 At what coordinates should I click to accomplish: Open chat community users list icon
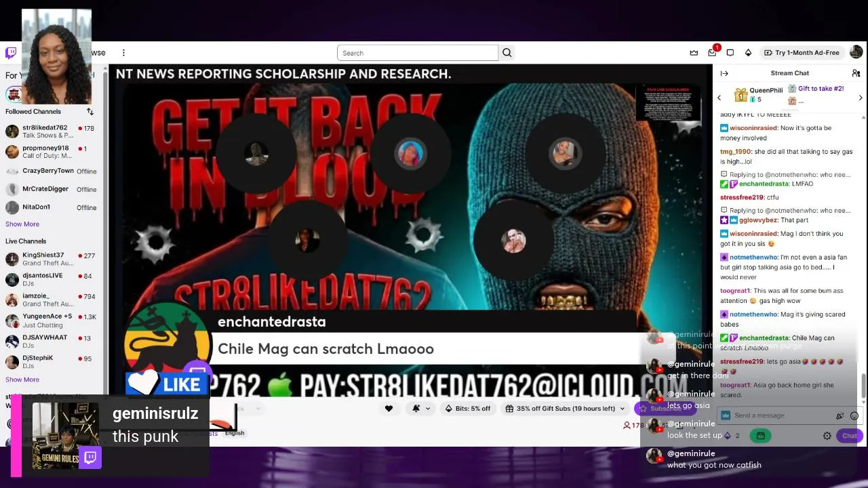pyautogui.click(x=856, y=73)
